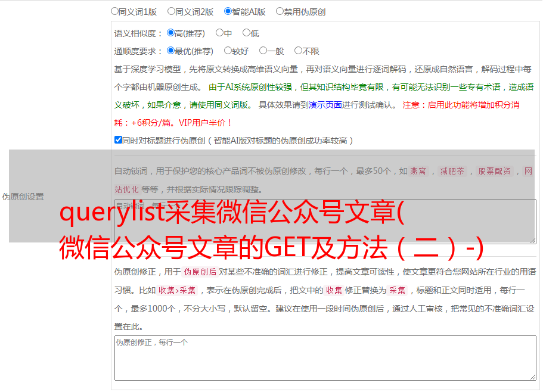This screenshot has height=392, width=543.
Task: Set 语义相似度 to 低
Action: point(246,33)
